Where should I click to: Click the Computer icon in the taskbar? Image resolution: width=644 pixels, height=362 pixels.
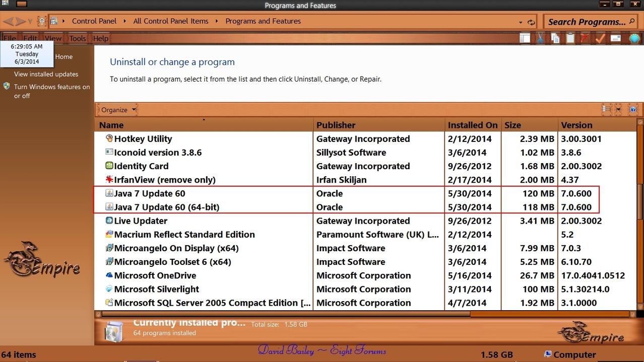(x=548, y=354)
